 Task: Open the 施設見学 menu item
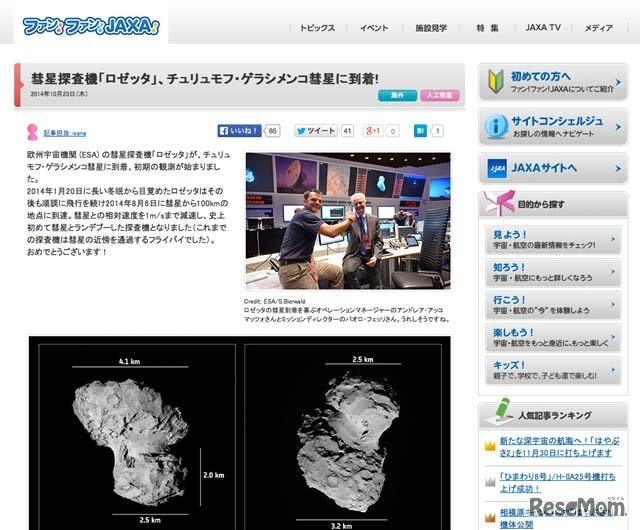tap(431, 28)
